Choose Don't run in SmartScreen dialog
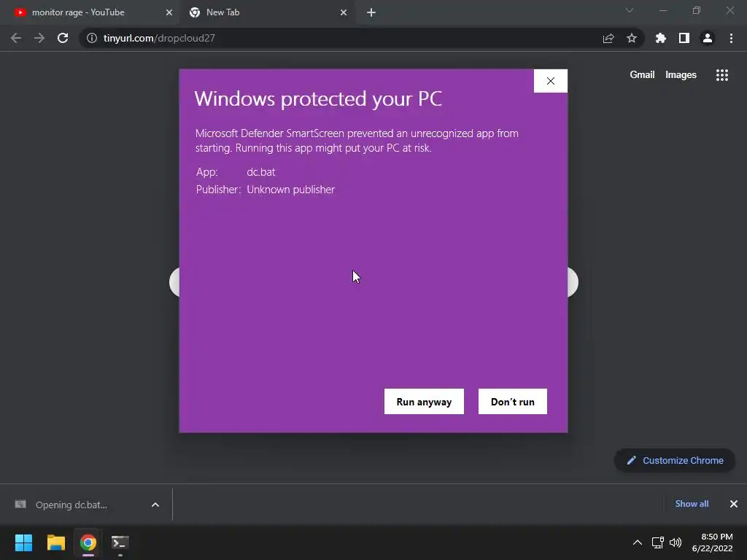The image size is (747, 560). click(513, 402)
